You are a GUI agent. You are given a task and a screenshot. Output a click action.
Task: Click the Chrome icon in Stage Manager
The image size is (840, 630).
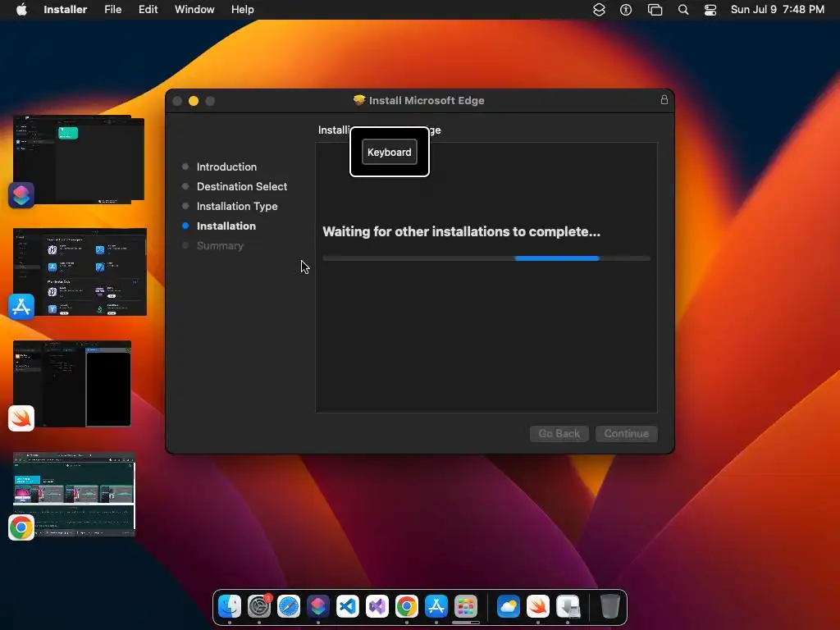(21, 527)
